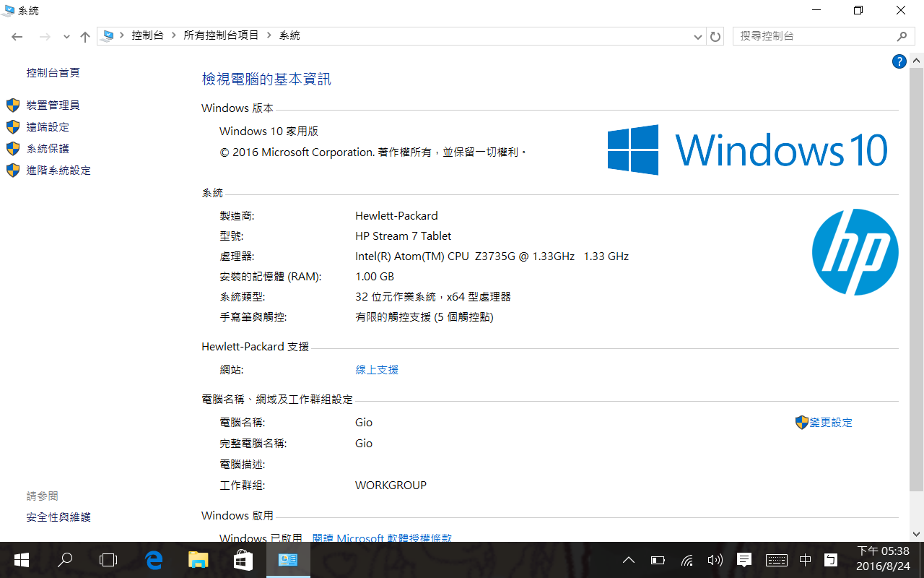Click the battery tray icon
Viewport: 924px width, 578px height.
click(658, 560)
